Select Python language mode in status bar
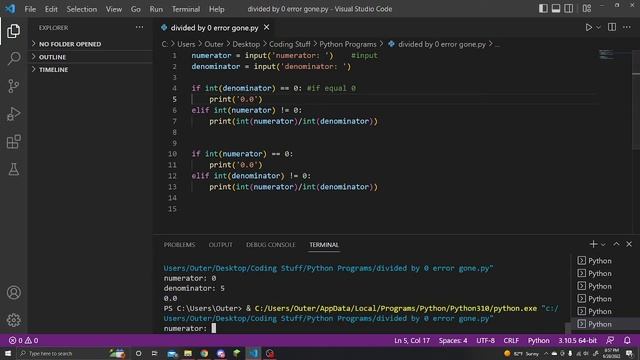640x360 pixels. click(538, 340)
